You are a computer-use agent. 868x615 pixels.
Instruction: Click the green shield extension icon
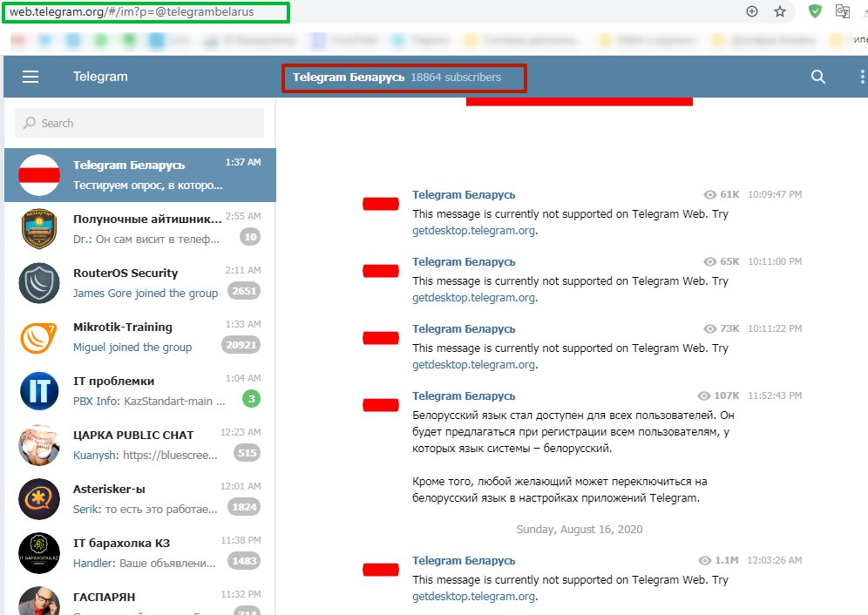coord(815,11)
